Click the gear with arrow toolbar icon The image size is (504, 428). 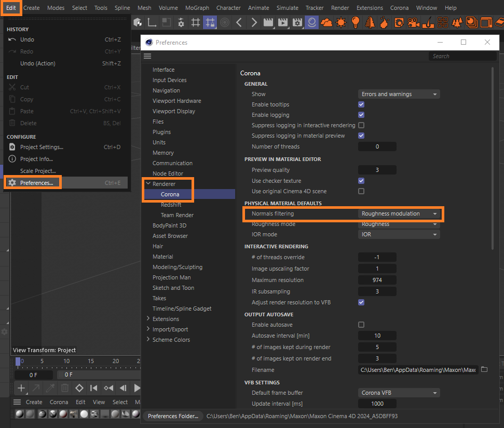[181, 22]
